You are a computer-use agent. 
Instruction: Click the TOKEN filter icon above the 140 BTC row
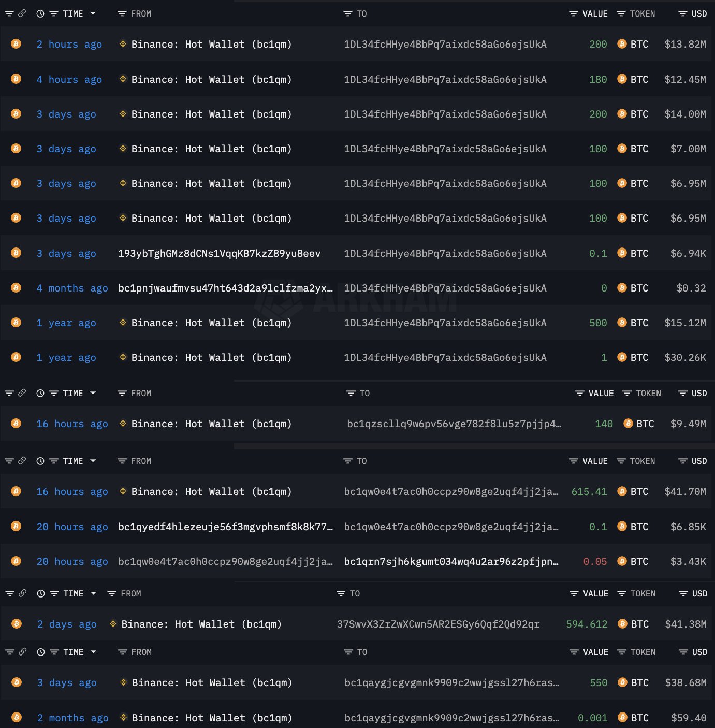tap(627, 394)
